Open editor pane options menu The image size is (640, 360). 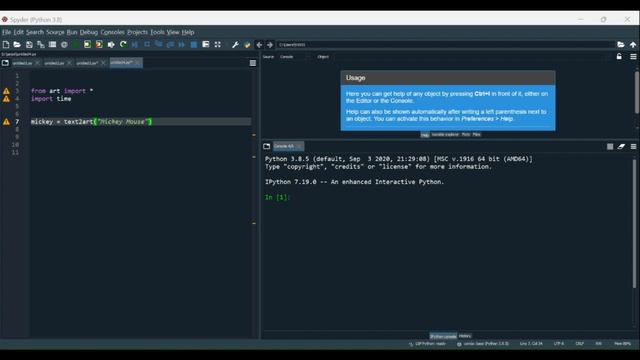click(253, 63)
